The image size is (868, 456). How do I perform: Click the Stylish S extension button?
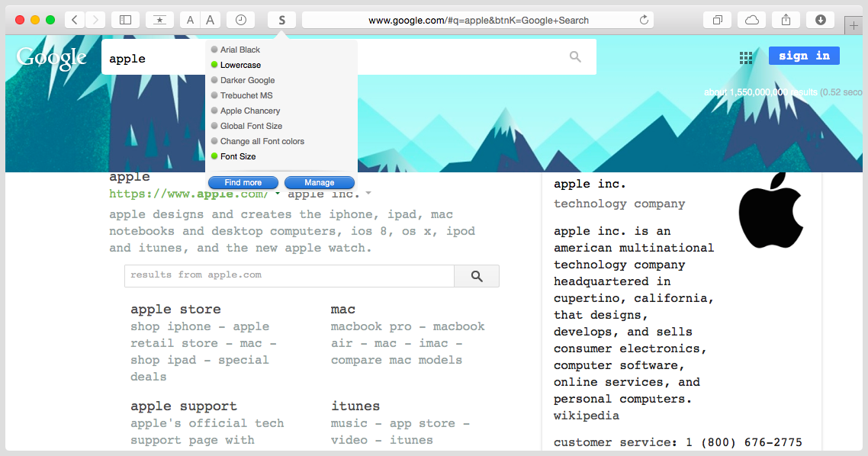coord(281,20)
